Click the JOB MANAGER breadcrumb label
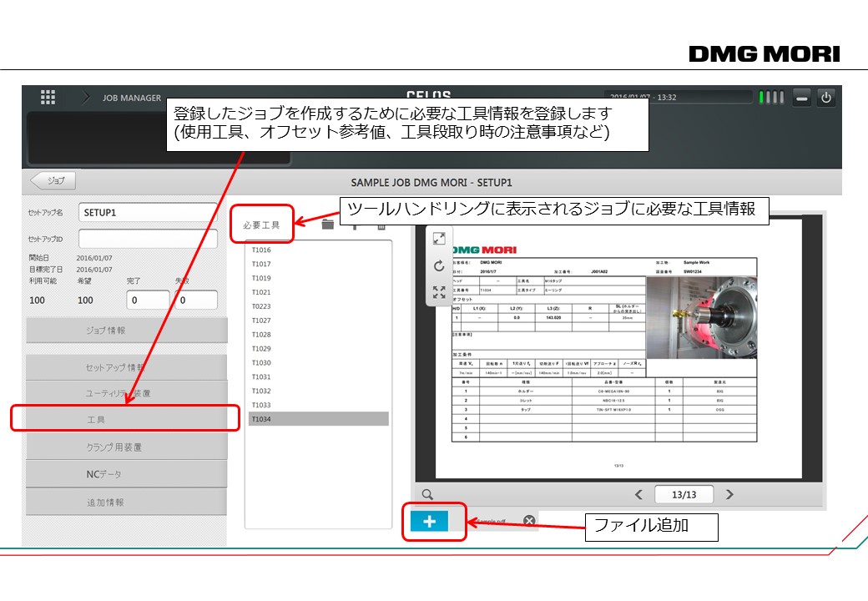 click(x=132, y=98)
